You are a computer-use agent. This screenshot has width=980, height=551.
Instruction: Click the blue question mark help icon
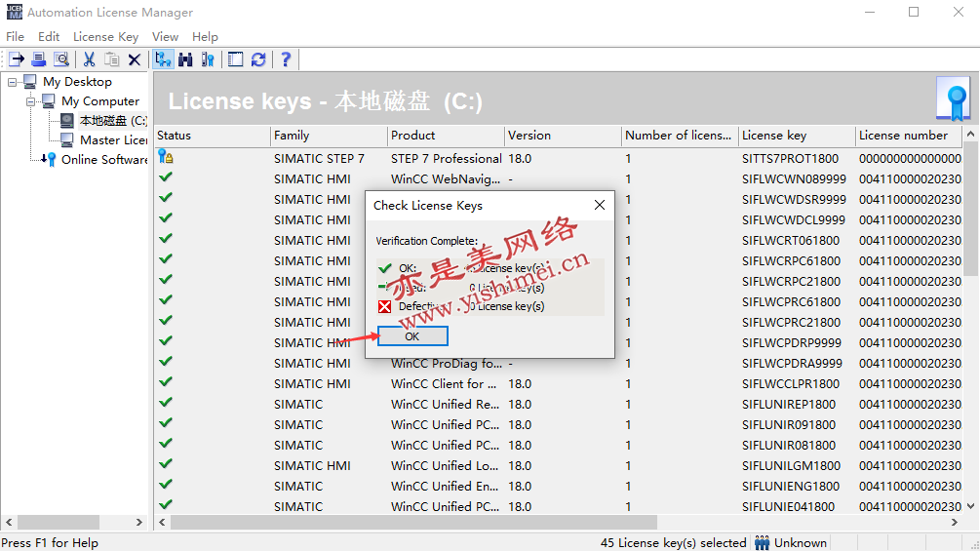(x=286, y=59)
